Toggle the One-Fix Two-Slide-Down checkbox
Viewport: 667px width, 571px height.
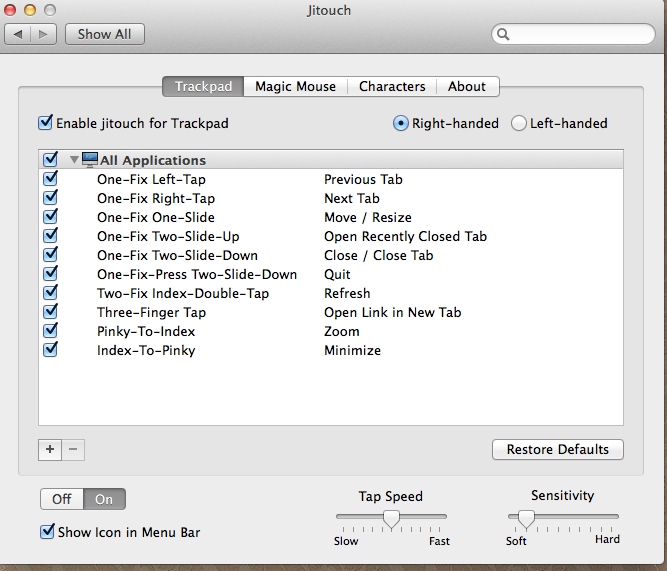click(50, 254)
